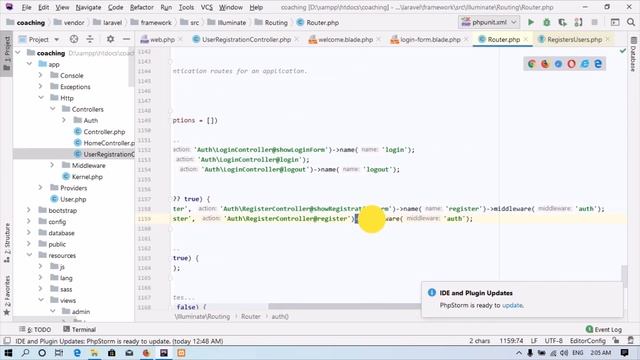
Task: Select User.php in project tree
Action: (68, 199)
